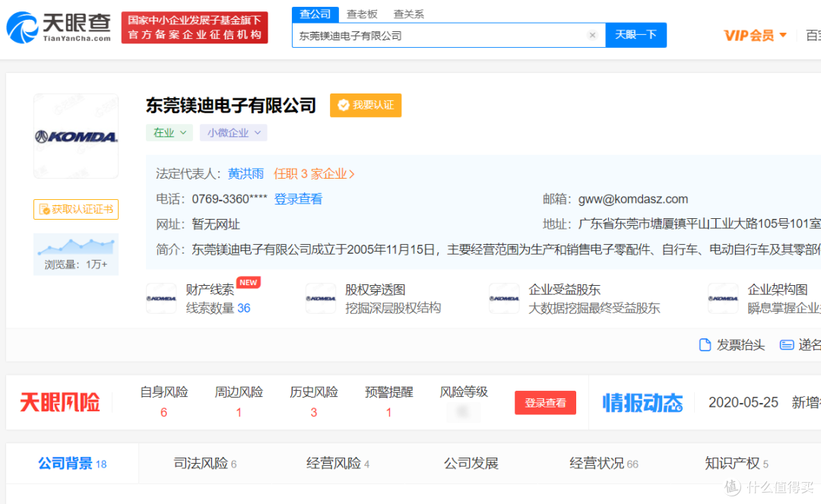Expand the 小微企业 tag dropdown
Viewport: 821px width, 504px height.
(x=233, y=133)
